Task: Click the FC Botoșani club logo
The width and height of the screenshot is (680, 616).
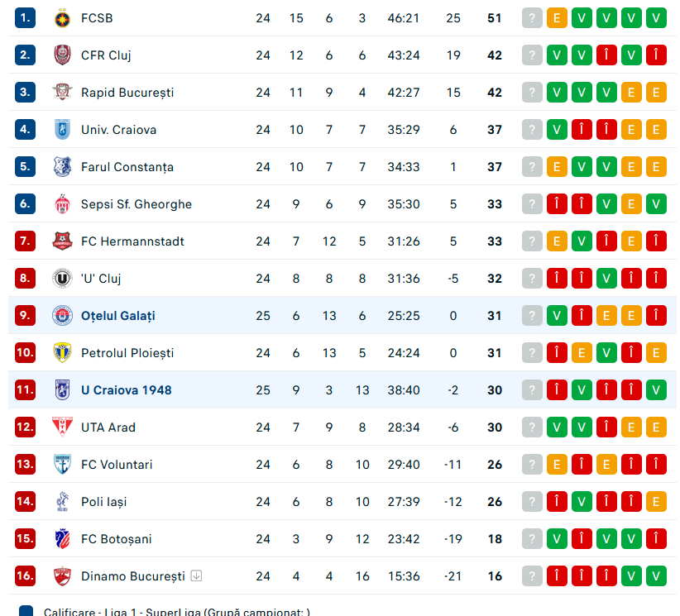Action: pyautogui.click(x=62, y=539)
